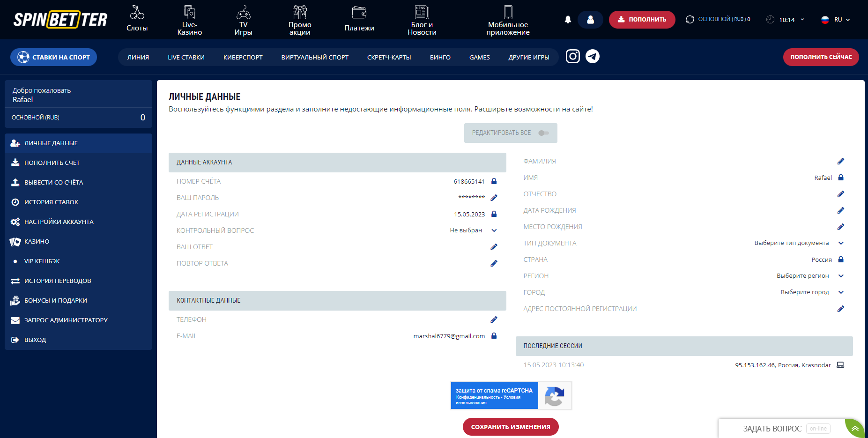868x438 pixels.
Task: Open Тип документа dropdown
Action: click(840, 243)
